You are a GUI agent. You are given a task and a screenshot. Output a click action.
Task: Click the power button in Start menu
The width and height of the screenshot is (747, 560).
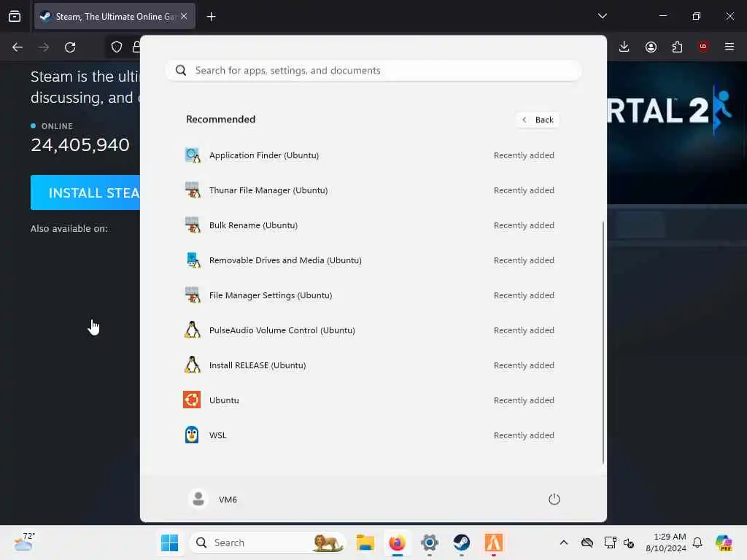554,499
